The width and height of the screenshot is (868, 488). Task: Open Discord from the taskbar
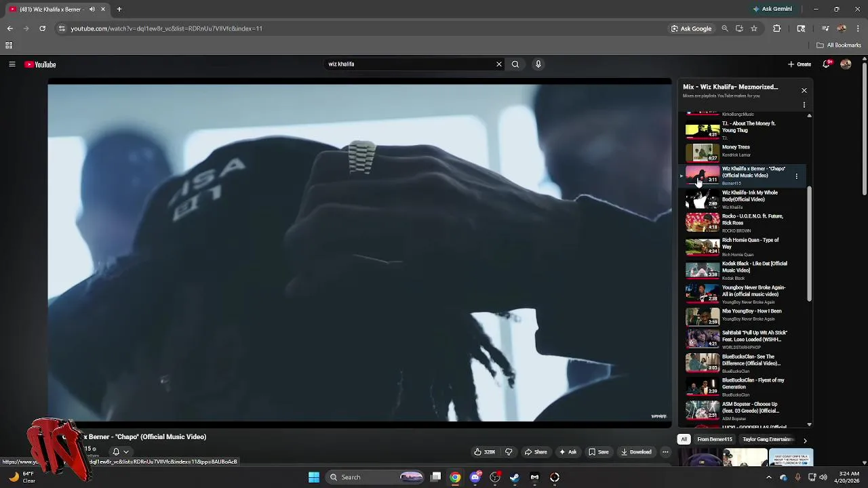coord(475,477)
